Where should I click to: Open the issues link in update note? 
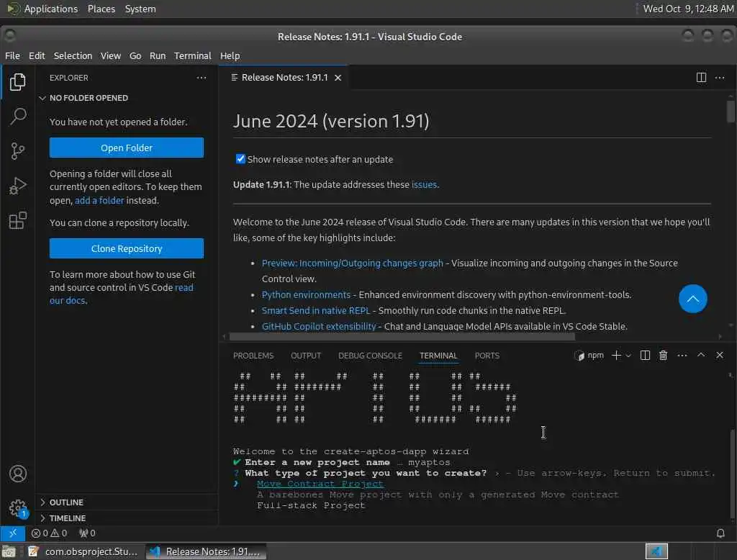(424, 185)
